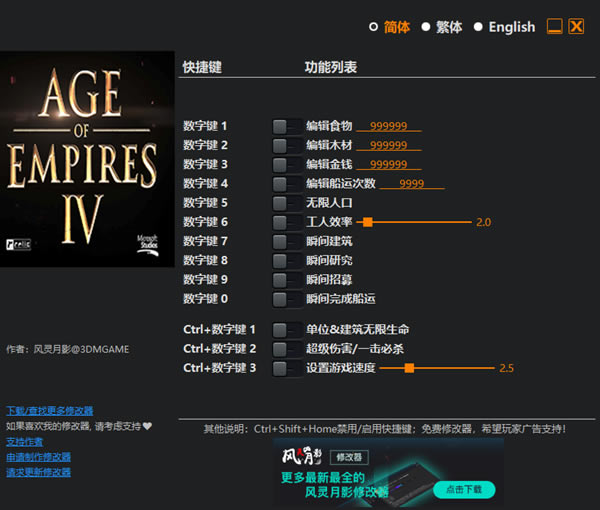The height and width of the screenshot is (510, 600).
Task: Click the 工人效率 slider handle
Action: click(368, 222)
